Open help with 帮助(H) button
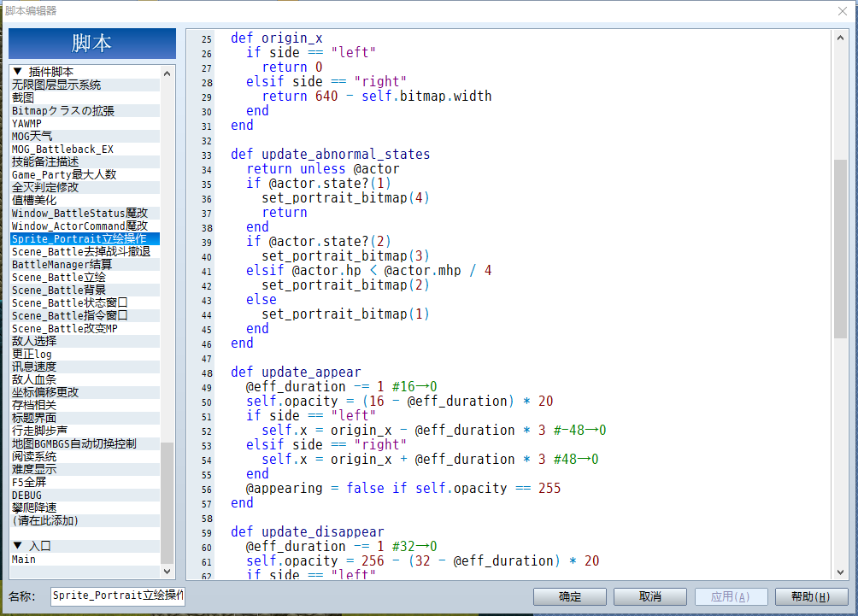Screen dimensions: 858x616 click(x=811, y=596)
